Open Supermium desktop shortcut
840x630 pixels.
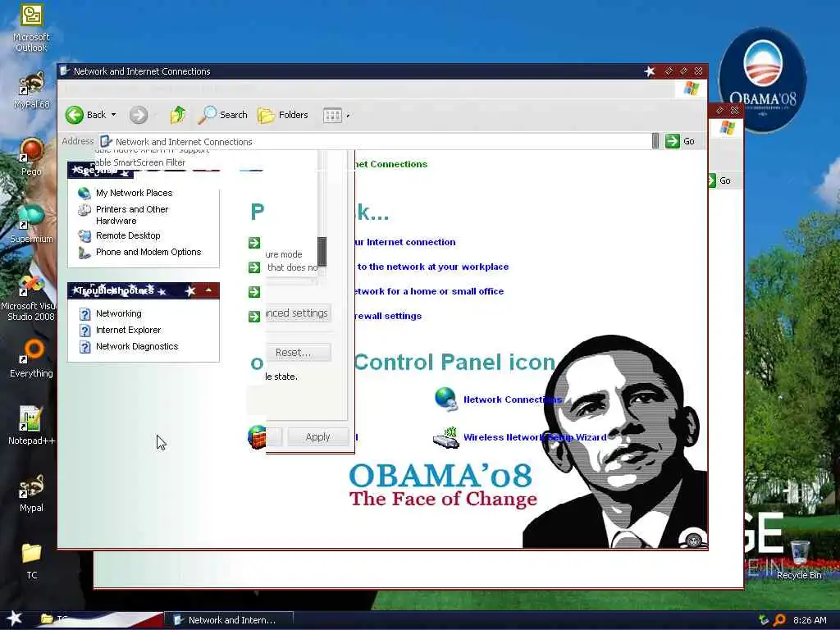(31, 223)
